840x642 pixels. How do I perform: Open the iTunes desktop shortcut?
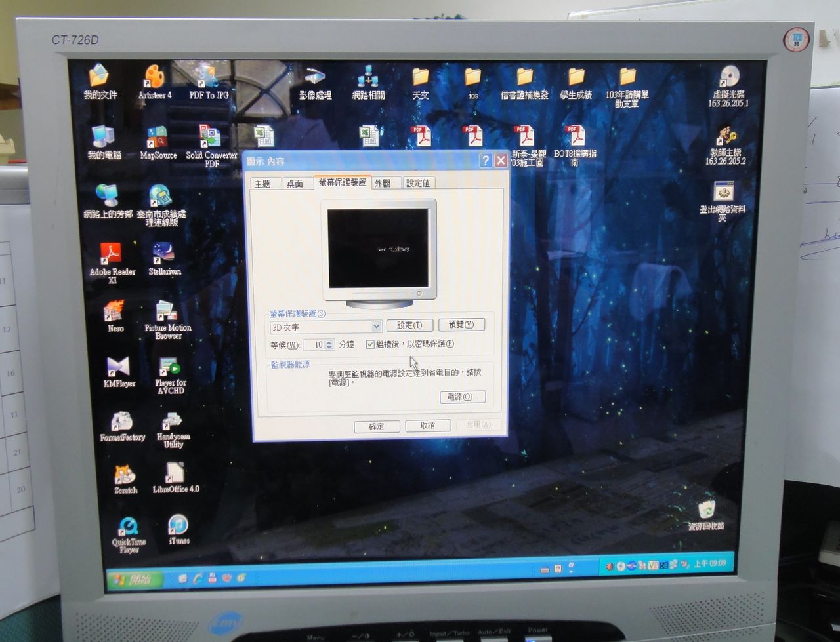tap(178, 526)
